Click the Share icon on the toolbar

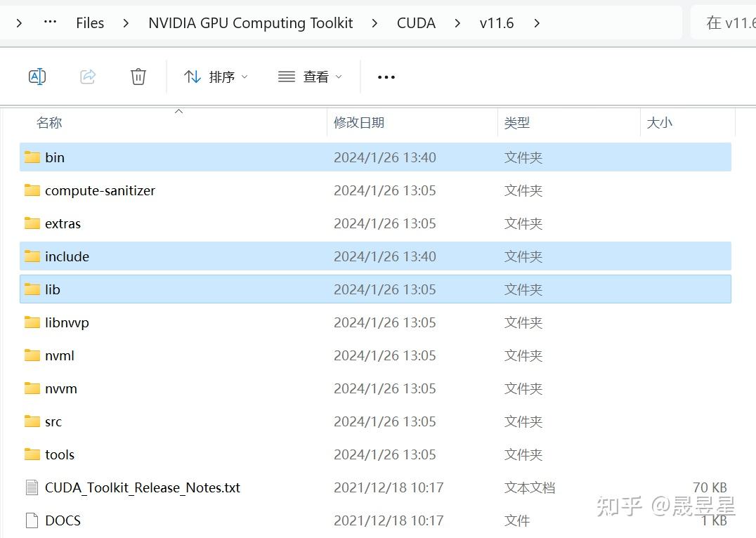tap(88, 77)
